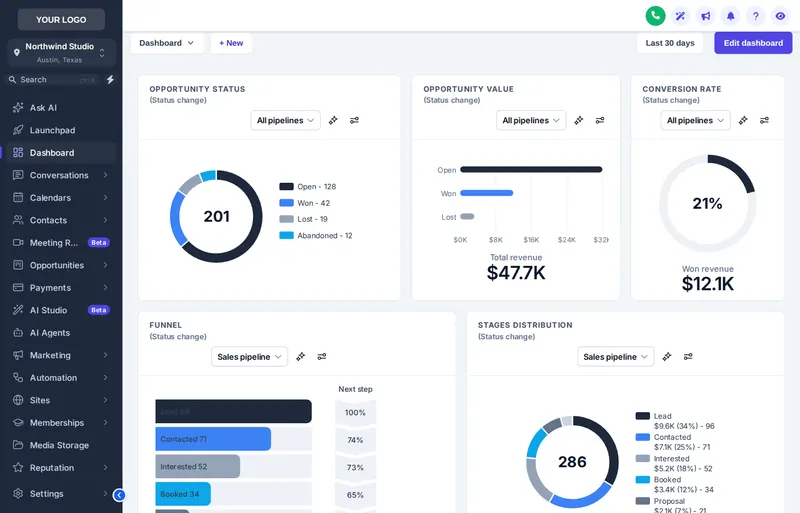Click Won - 42 legend swatch

click(286, 203)
